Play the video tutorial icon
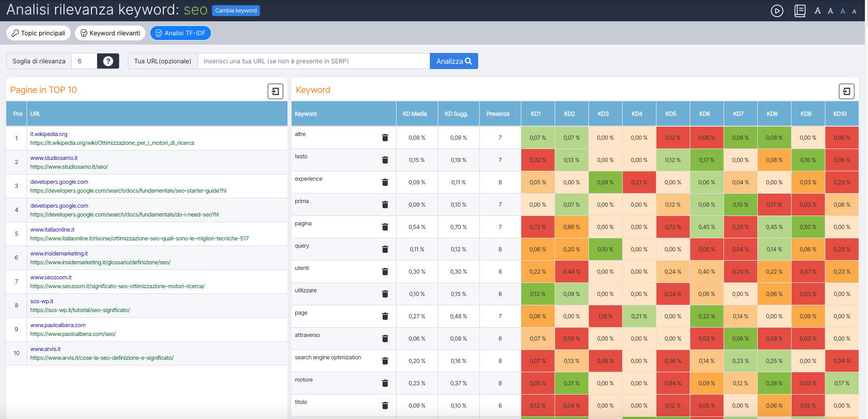Image resolution: width=868 pixels, height=419 pixels. pyautogui.click(x=777, y=11)
